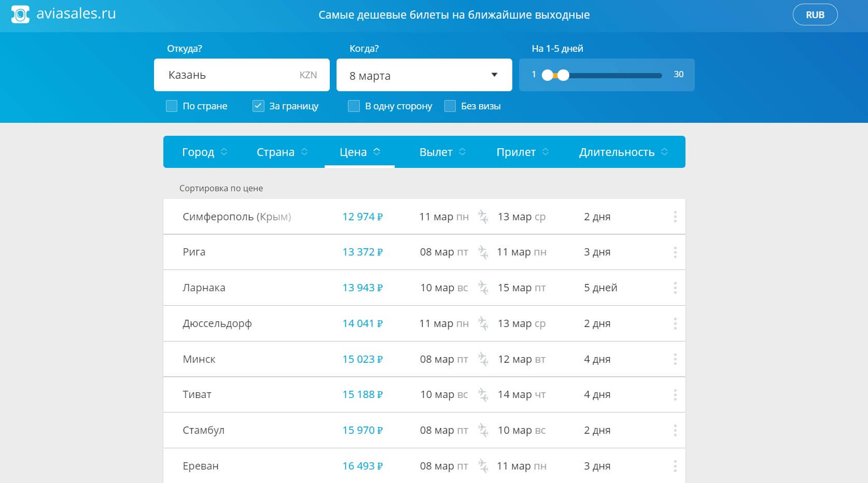Open the three-dot menu for Минск row
This screenshot has height=483, width=868.
point(675,359)
